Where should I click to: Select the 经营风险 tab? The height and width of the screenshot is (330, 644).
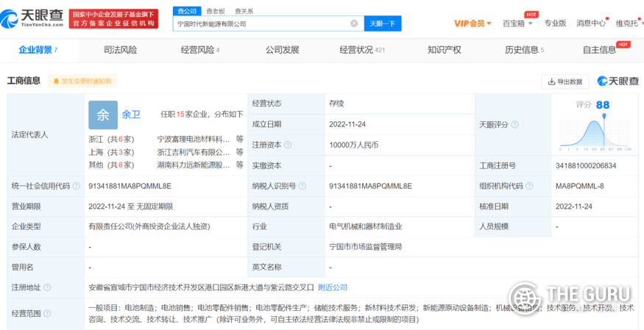coord(200,50)
